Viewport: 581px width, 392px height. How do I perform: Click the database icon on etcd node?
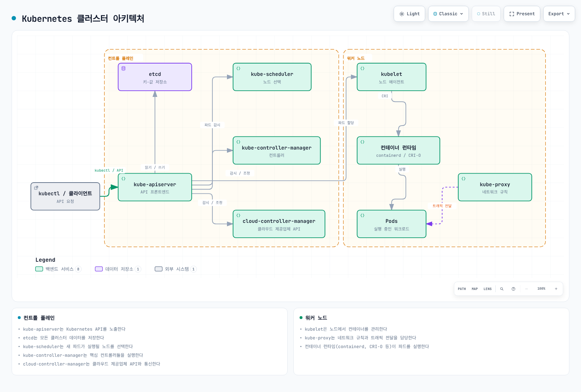pos(123,68)
